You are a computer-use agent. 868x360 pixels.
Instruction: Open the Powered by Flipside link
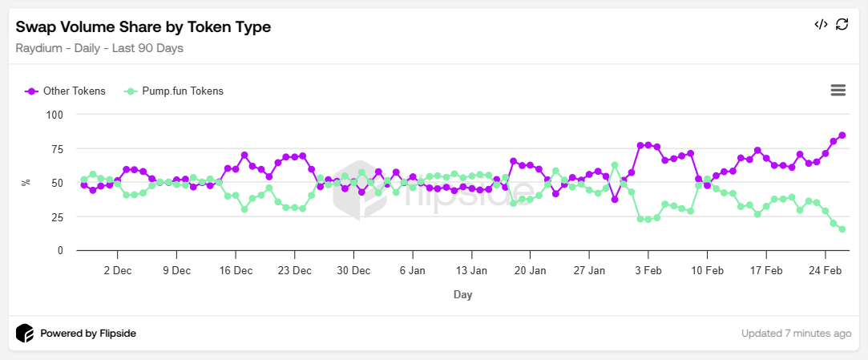pos(88,334)
